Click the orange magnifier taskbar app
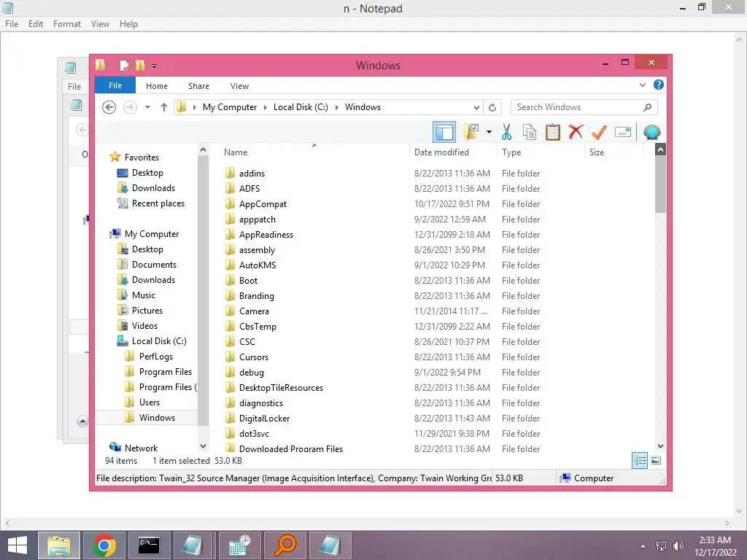The width and height of the screenshot is (747, 560). (285, 545)
